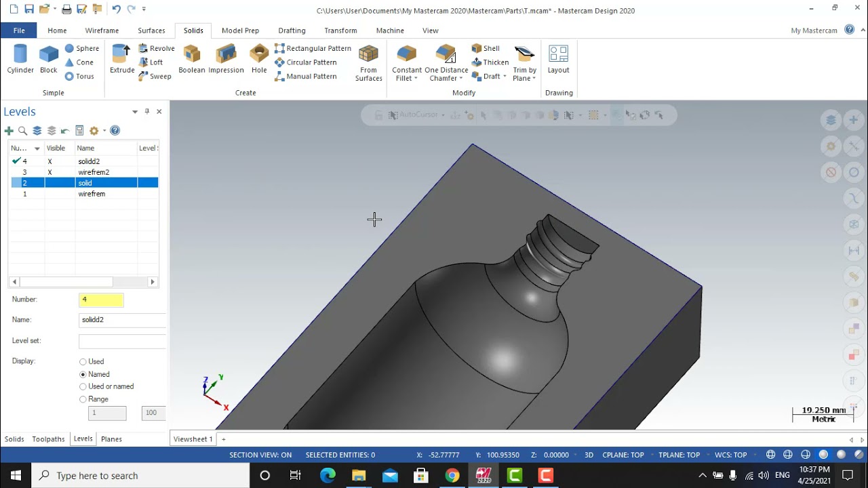Image resolution: width=868 pixels, height=488 pixels.
Task: Create a Cone primitive
Action: click(x=79, y=62)
